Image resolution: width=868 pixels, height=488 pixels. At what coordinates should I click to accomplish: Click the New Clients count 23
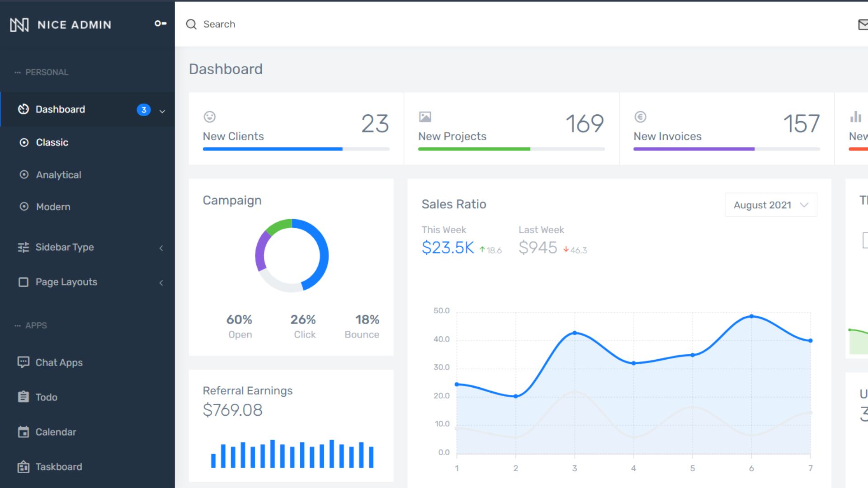(375, 124)
